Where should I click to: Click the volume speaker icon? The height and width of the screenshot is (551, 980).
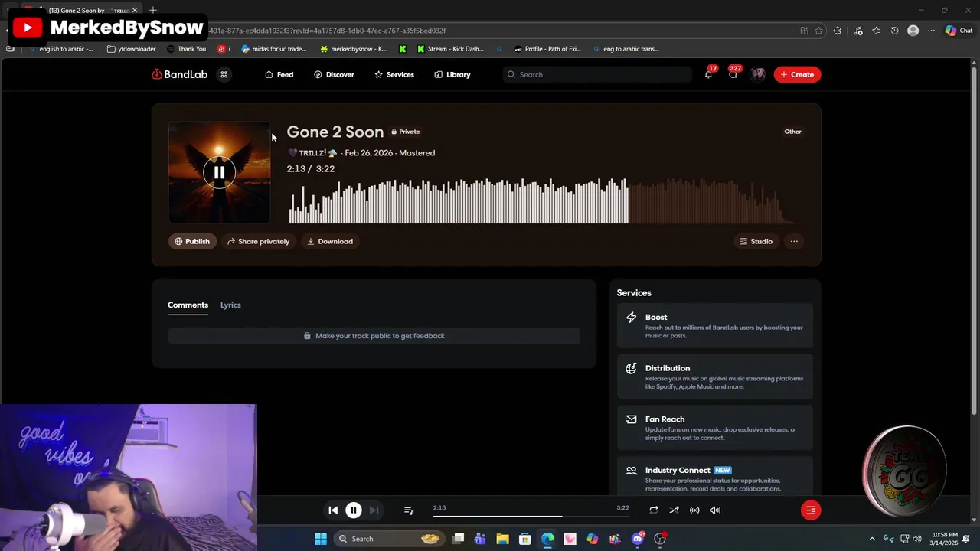715,510
